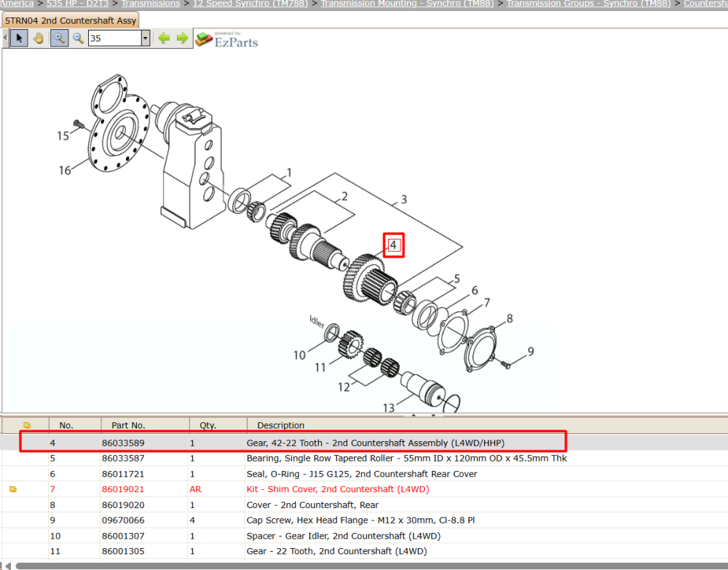Image resolution: width=728 pixels, height=570 pixels.
Task: Choose the zoom in magnifier tool
Action: tap(59, 38)
